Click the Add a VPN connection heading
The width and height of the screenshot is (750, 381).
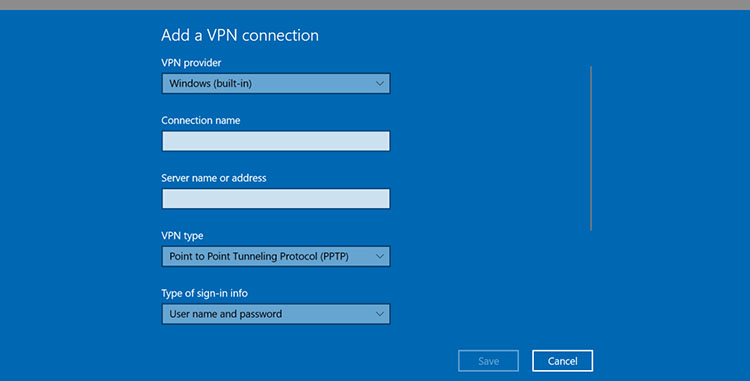[x=240, y=35]
